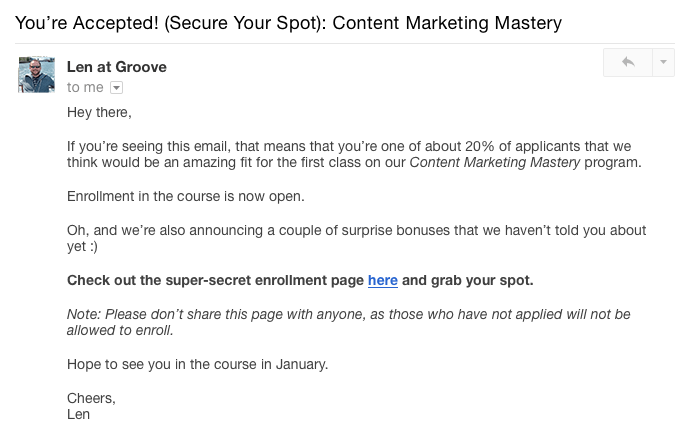This screenshot has height=436, width=690.
Task: Click the 'to me' recipient text
Action: point(85,88)
